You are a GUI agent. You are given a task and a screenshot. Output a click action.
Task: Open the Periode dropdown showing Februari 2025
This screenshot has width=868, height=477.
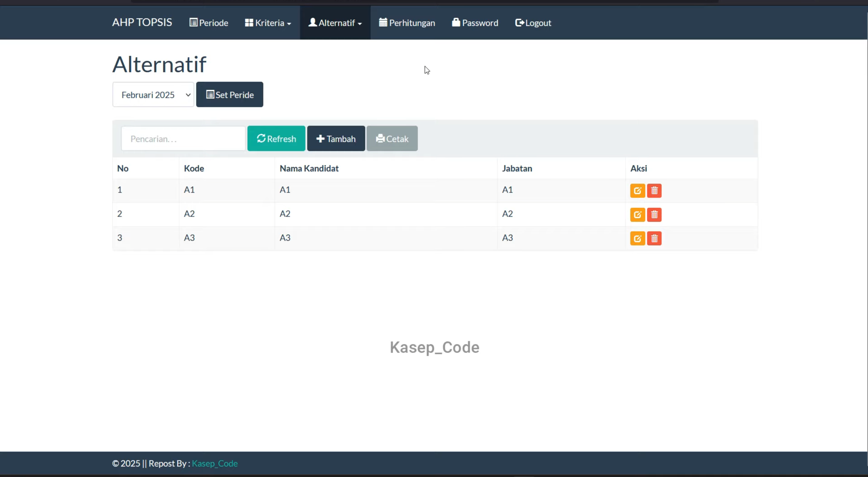click(x=153, y=95)
